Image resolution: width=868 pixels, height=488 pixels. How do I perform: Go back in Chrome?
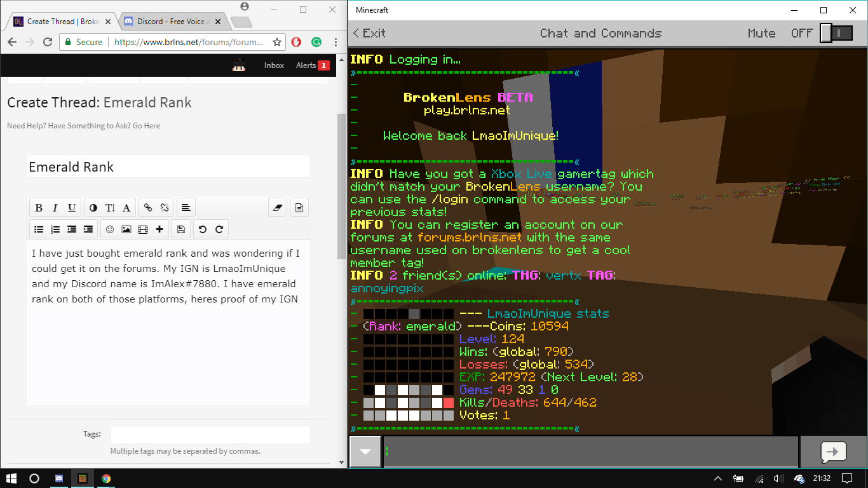(x=12, y=42)
